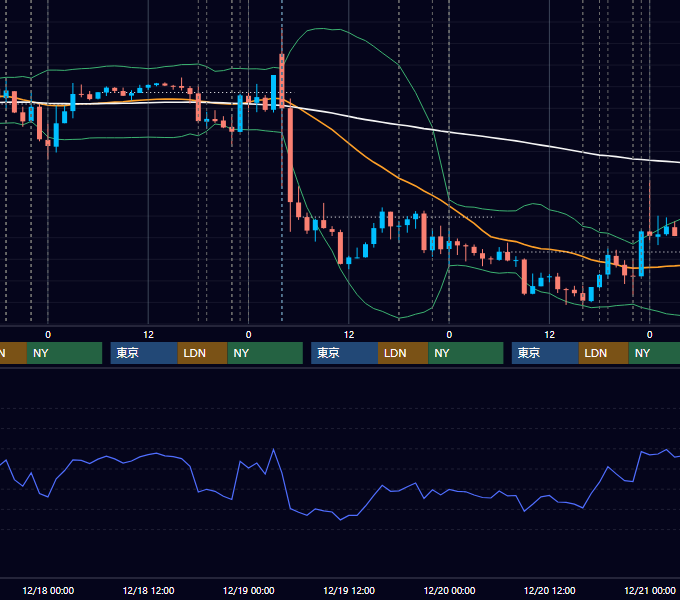680x600 pixels.
Task: Click the LDN block between 12/19 12:00 and 12/20 00:00
Action: pyautogui.click(x=403, y=353)
